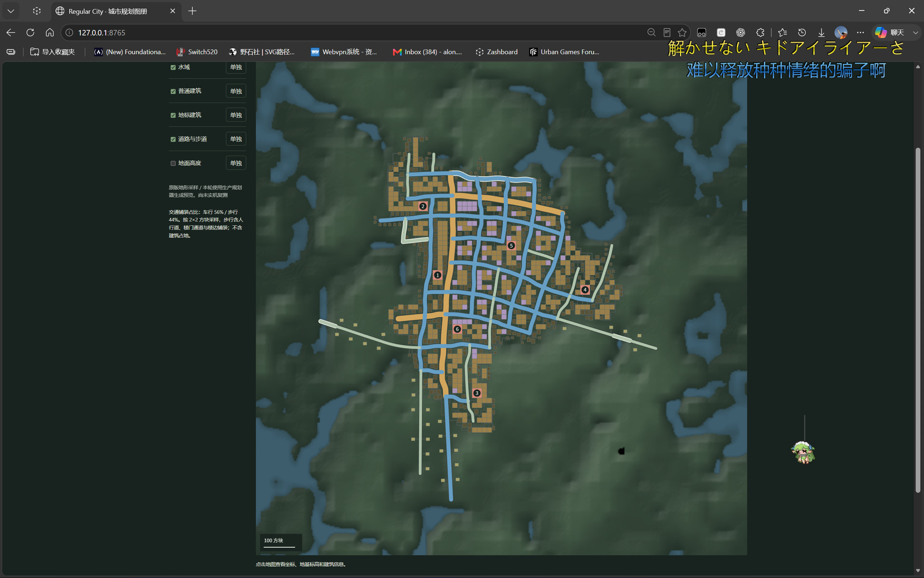Click the page vertical scrollbar thumb
The height and width of the screenshot is (578, 924).
coord(918,320)
